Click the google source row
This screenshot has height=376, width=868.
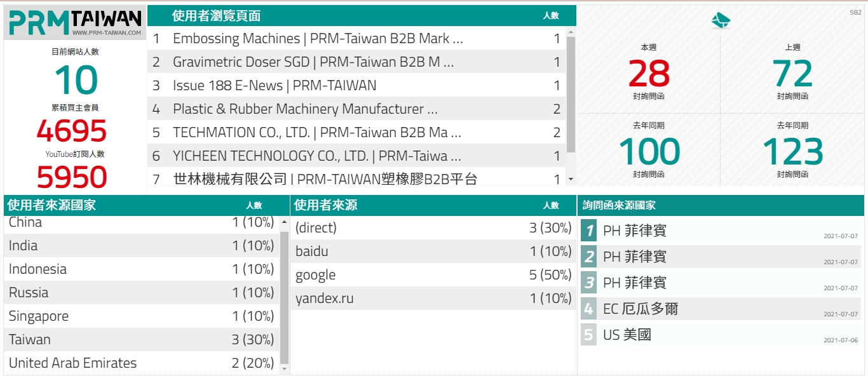click(x=433, y=274)
